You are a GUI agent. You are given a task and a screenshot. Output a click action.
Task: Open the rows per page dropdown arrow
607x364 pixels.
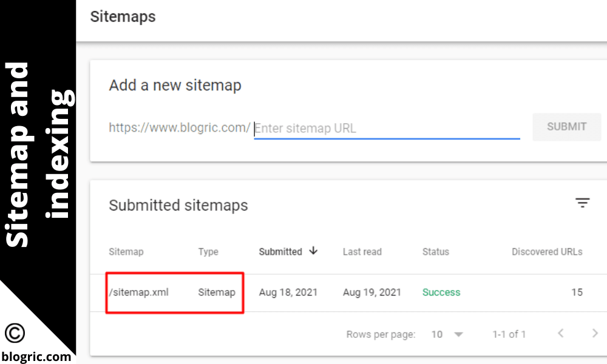point(459,334)
